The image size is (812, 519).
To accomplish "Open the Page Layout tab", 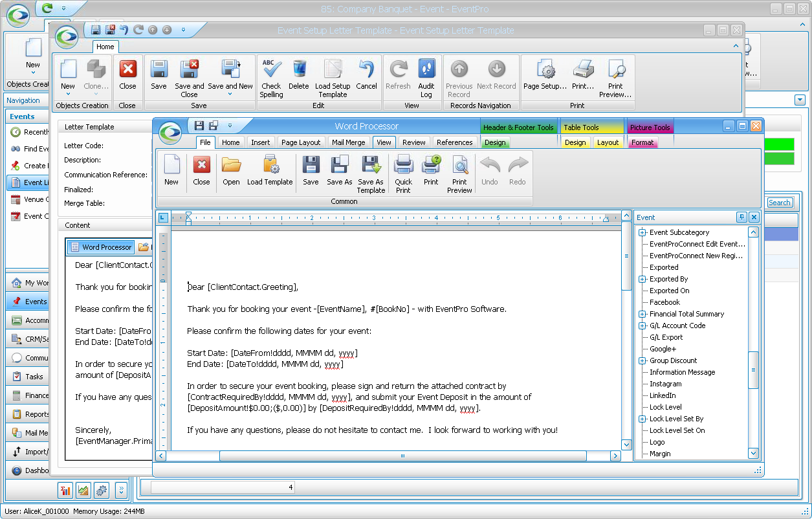I will click(301, 142).
